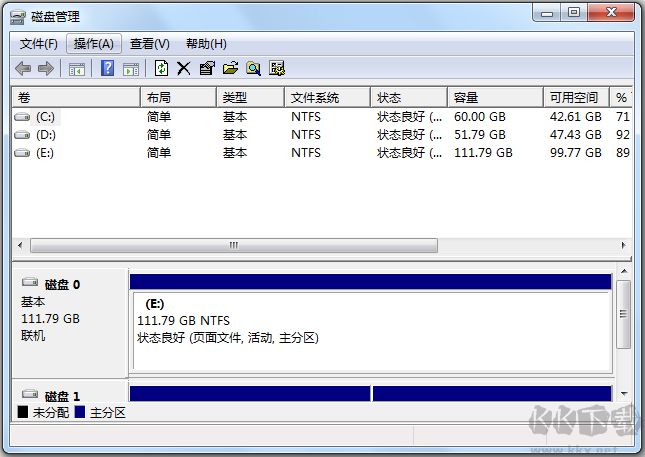Open the 文件(F) menu

point(39,44)
